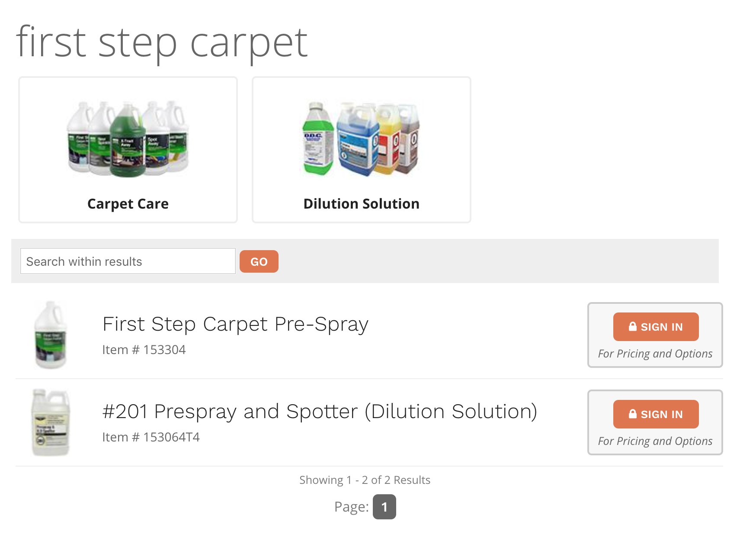The height and width of the screenshot is (541, 756).
Task: Sign in for Pre-Spray pricing
Action: click(656, 327)
